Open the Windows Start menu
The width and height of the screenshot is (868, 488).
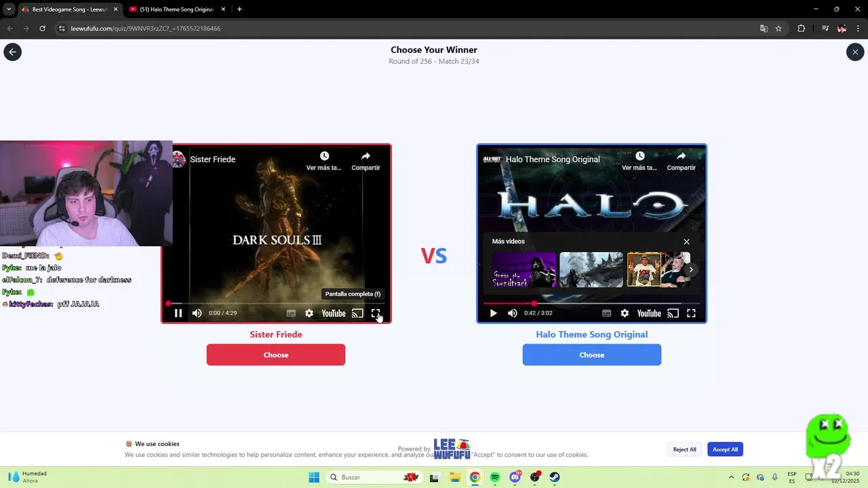click(314, 477)
